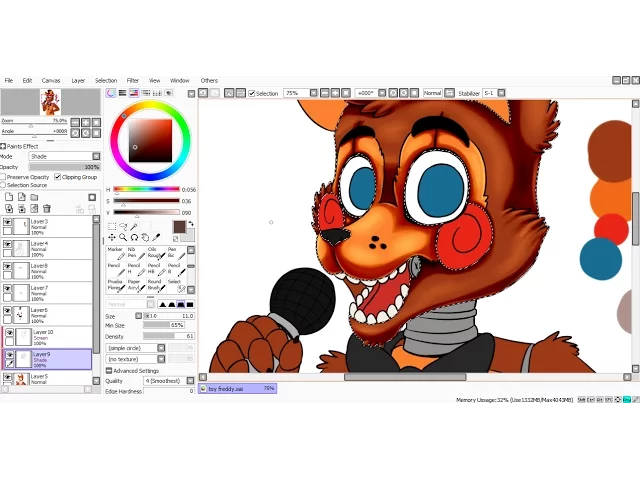Select Layer6 in the layer list
The image size is (640, 480).
[47, 315]
